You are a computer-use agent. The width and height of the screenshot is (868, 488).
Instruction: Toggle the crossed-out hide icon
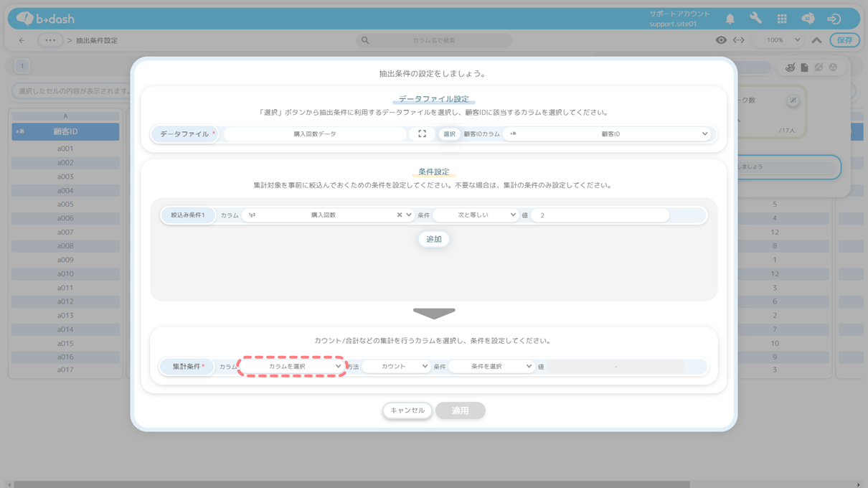(819, 67)
